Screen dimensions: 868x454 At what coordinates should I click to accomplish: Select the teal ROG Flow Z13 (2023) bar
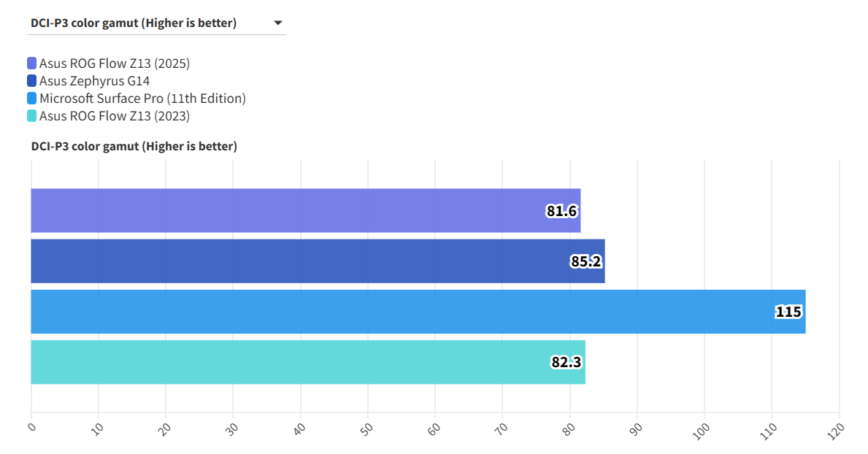[x=292, y=362]
